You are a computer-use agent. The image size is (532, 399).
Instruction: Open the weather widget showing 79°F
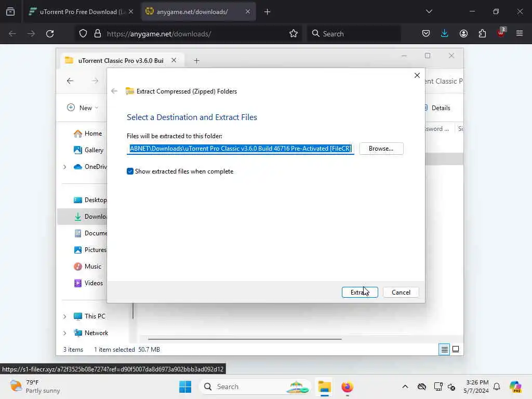35,387
